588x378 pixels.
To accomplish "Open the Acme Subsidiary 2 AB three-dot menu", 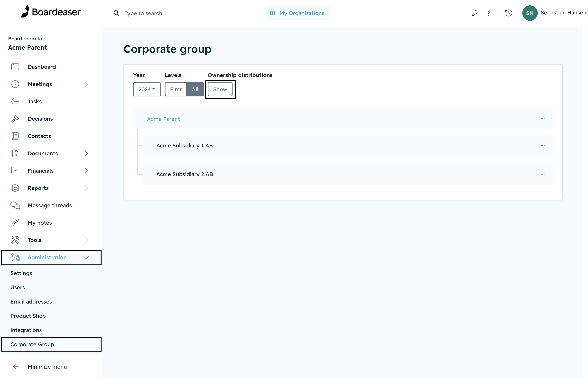I will 542,174.
